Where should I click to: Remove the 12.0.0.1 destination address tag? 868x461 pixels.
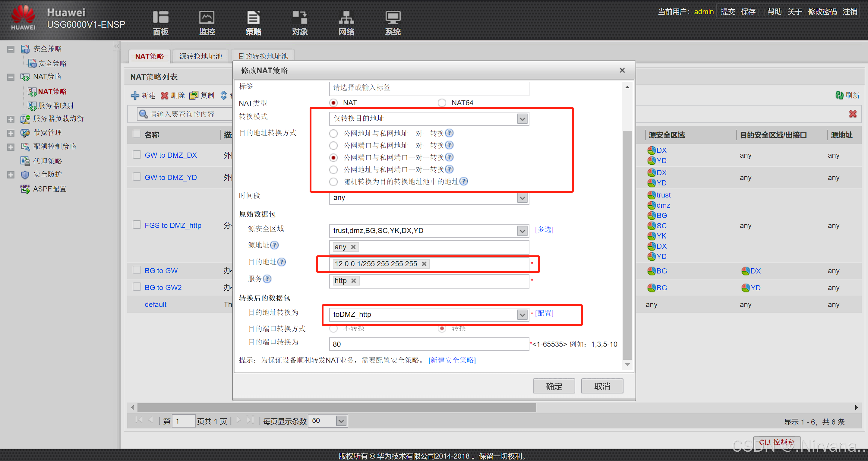[x=424, y=264]
